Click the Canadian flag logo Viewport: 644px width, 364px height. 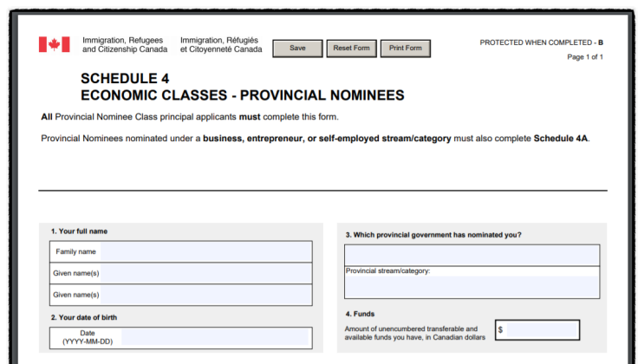[55, 44]
